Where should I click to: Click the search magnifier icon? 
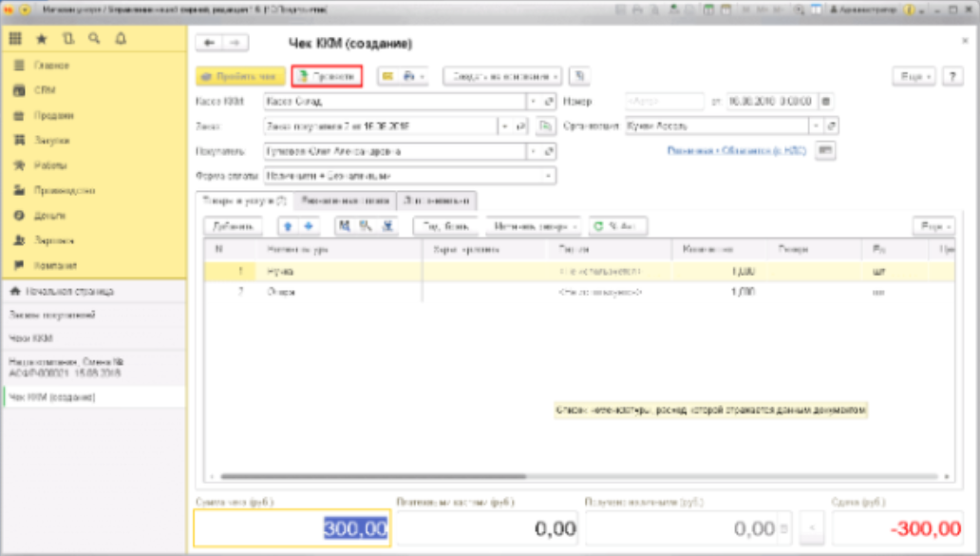93,39
